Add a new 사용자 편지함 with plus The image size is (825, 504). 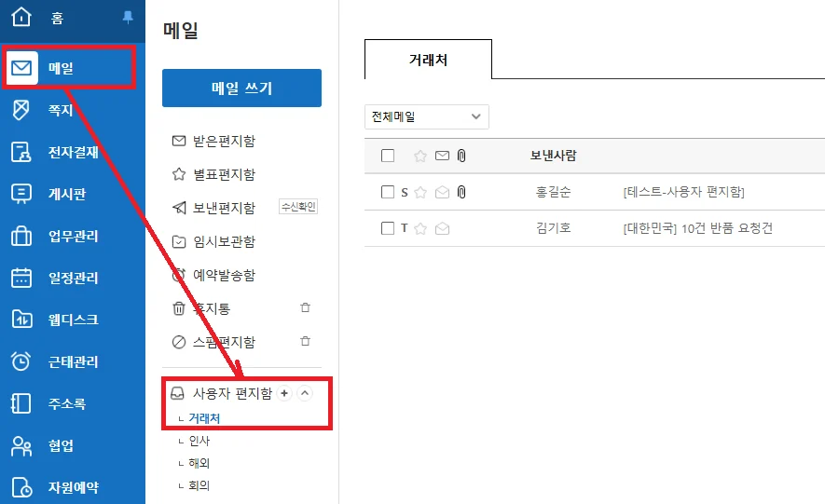[284, 393]
